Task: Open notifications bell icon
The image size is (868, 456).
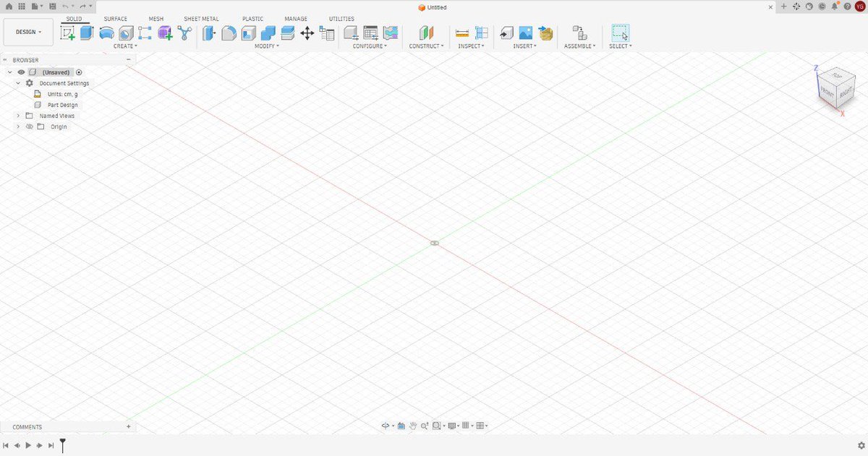Action: 835,7
